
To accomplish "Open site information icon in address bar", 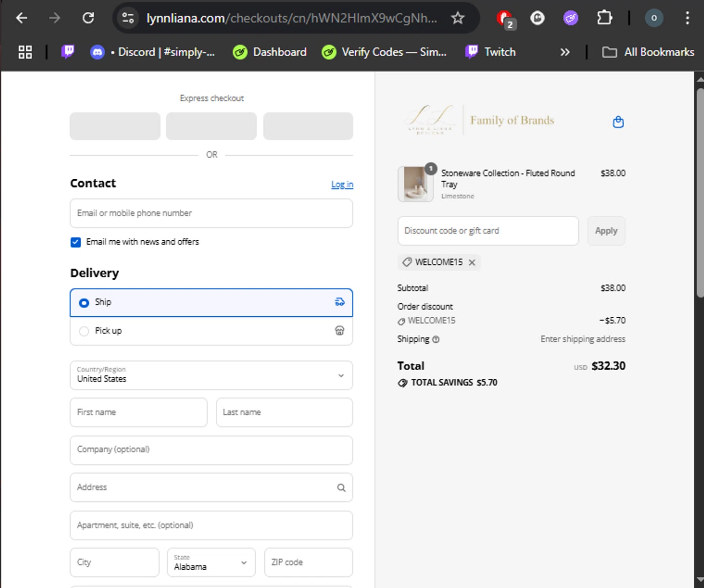I will [x=128, y=18].
